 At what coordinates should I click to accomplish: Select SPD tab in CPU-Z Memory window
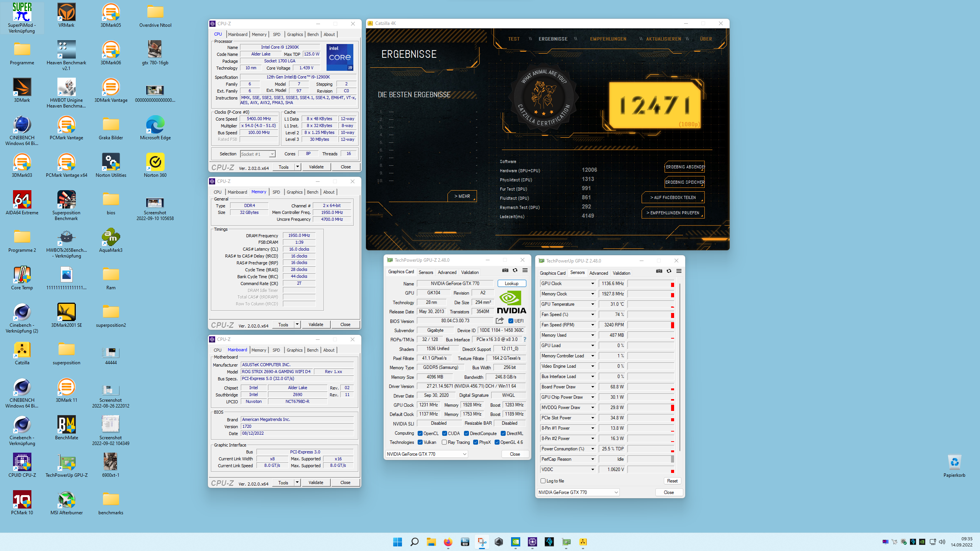click(276, 192)
